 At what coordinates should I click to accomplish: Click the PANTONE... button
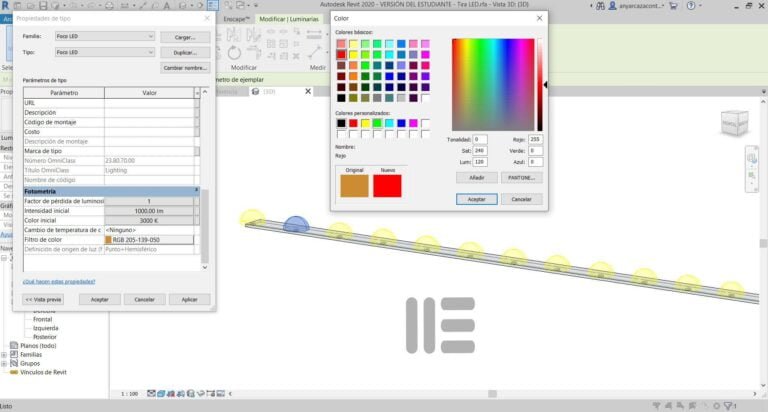(522, 177)
